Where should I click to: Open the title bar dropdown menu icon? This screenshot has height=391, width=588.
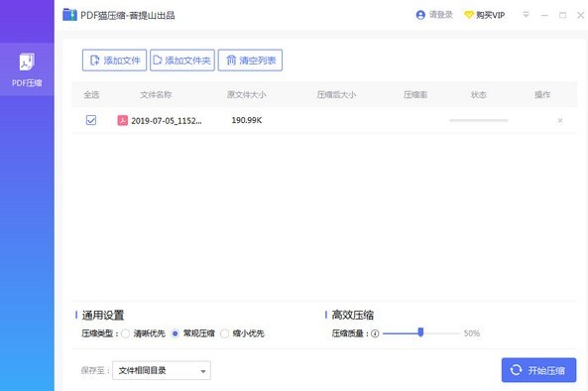point(526,15)
